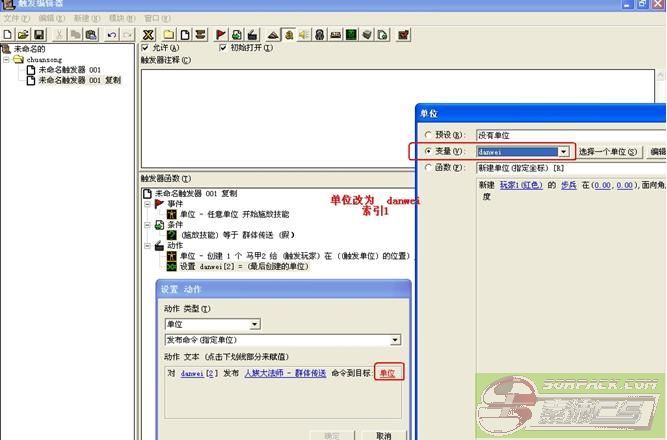Viewport: 667px width, 440px height.
Task: Toggle the 初始打开 checkbox
Action: pos(223,47)
